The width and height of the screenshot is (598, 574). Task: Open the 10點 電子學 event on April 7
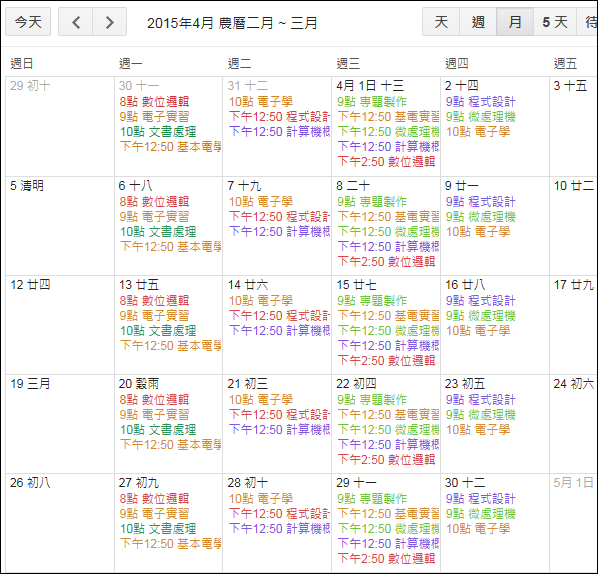coord(261,202)
